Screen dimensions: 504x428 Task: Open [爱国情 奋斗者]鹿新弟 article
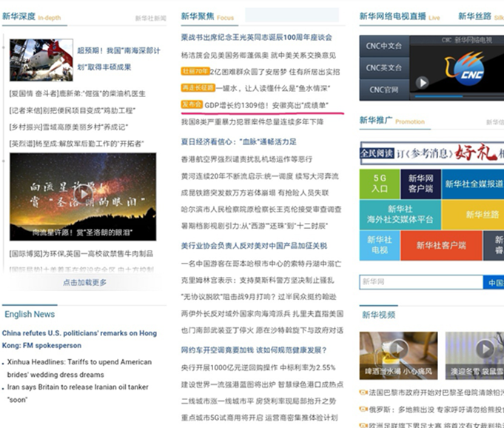tap(77, 93)
